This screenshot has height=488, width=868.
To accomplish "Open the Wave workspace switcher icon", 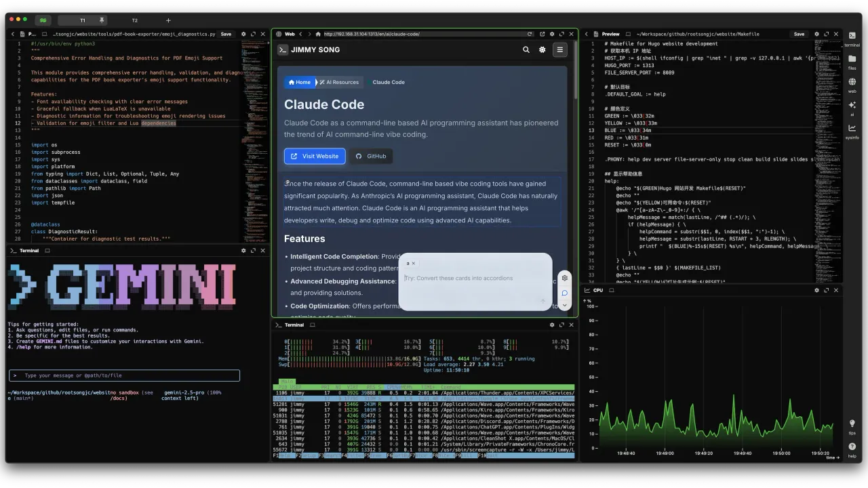I will click(43, 20).
